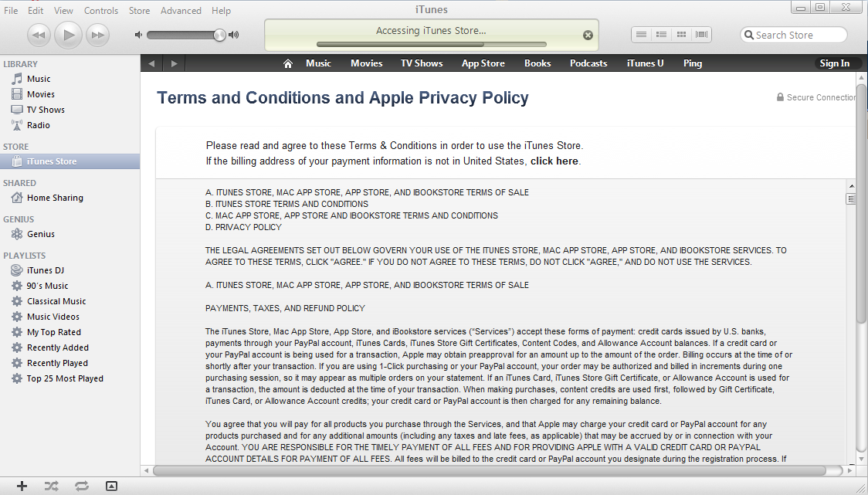Select the Classical Music playlist
The height and width of the screenshot is (495, 868).
pyautogui.click(x=70, y=301)
